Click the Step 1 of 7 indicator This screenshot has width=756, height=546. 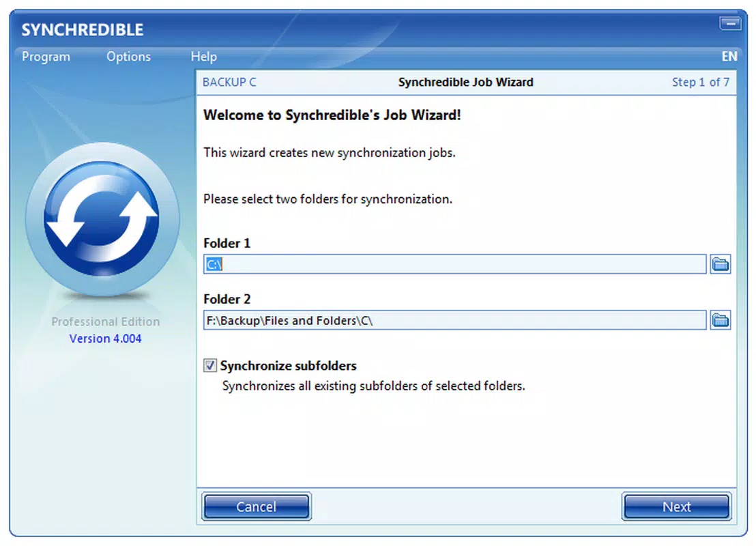tap(701, 83)
